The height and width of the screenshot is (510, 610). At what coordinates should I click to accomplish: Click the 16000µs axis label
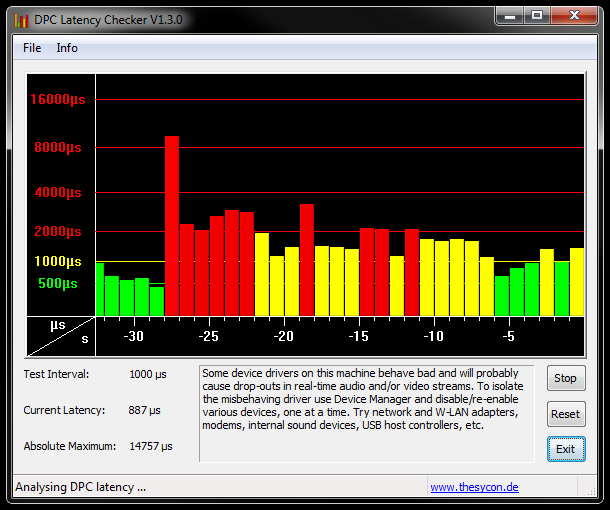click(x=58, y=99)
